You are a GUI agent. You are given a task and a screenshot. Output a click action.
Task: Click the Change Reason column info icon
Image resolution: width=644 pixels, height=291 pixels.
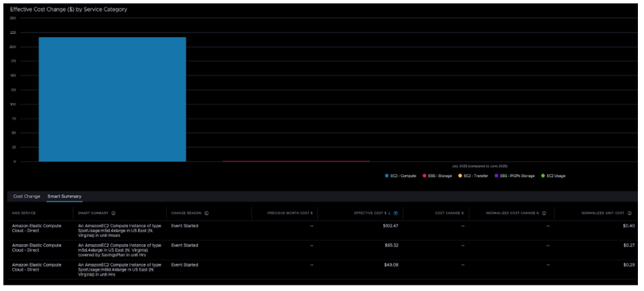pos(207,213)
